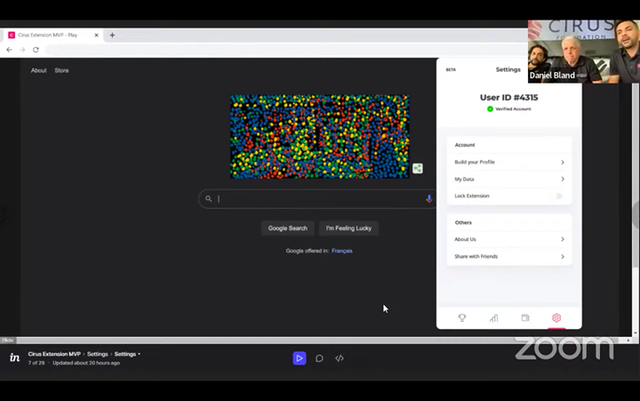Expand Build your Profile chevron
640x401 pixels.
coord(562,162)
